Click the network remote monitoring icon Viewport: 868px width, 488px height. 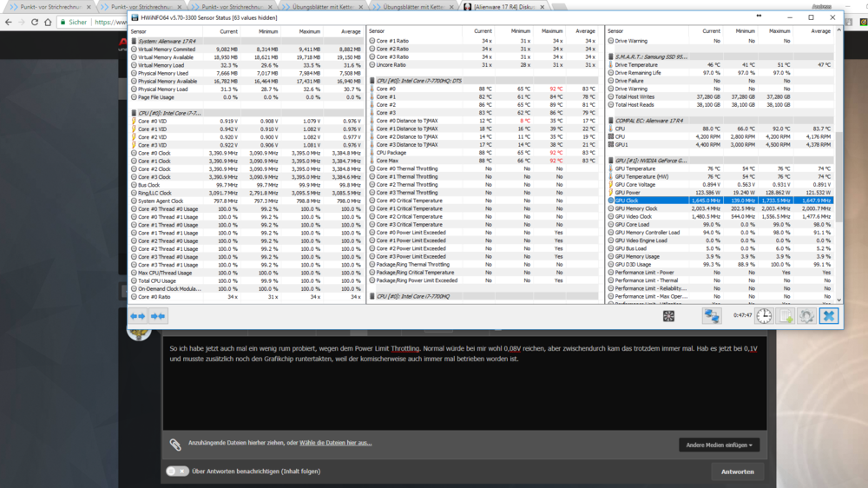(x=712, y=316)
